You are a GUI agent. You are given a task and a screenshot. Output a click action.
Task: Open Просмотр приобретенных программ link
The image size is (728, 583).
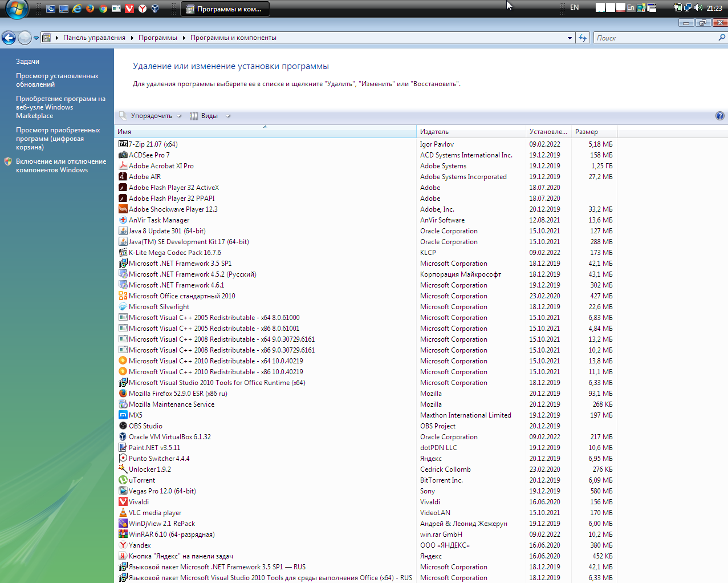58,139
